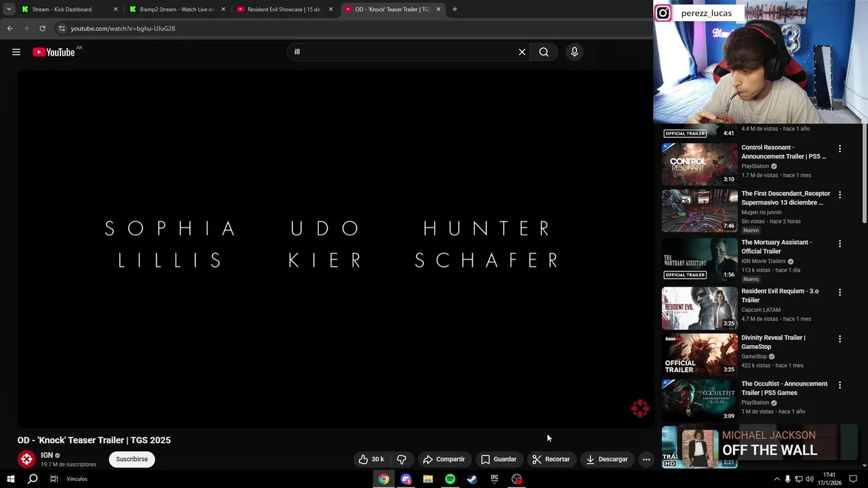This screenshot has height=488, width=868.
Task: Click the Resident Evil Requiem - 3.o Tráiler title
Action: (780, 296)
